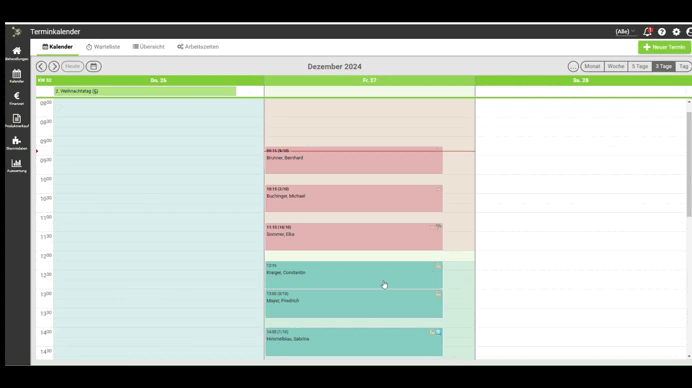This screenshot has width=692, height=388.
Task: Go to next days with right arrow
Action: tap(54, 66)
